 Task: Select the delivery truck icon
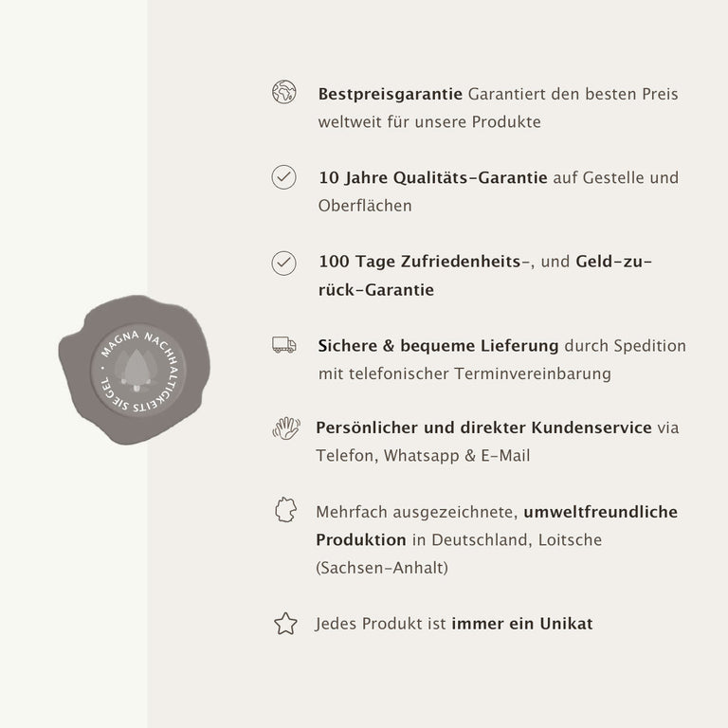coord(284,345)
